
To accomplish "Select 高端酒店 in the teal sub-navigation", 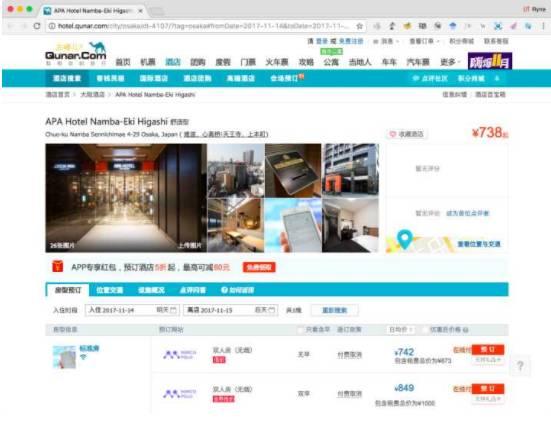I will 241,78.
